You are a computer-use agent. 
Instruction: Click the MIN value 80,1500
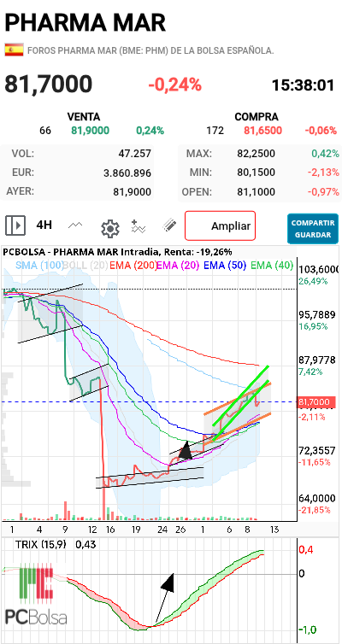tap(256, 172)
